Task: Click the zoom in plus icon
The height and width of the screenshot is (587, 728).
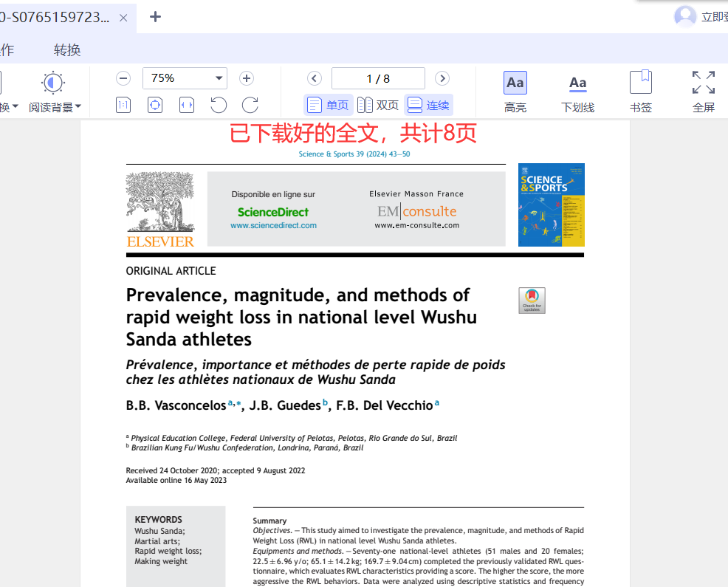Action: [x=247, y=78]
